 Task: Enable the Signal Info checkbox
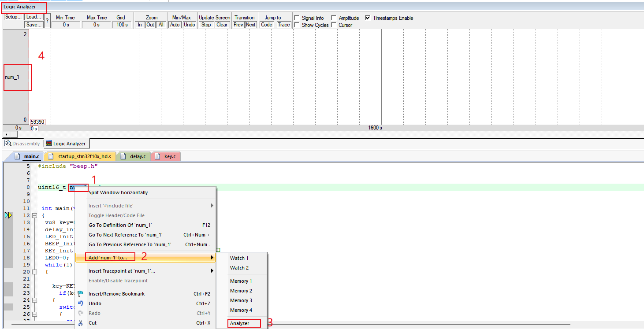coord(297,18)
